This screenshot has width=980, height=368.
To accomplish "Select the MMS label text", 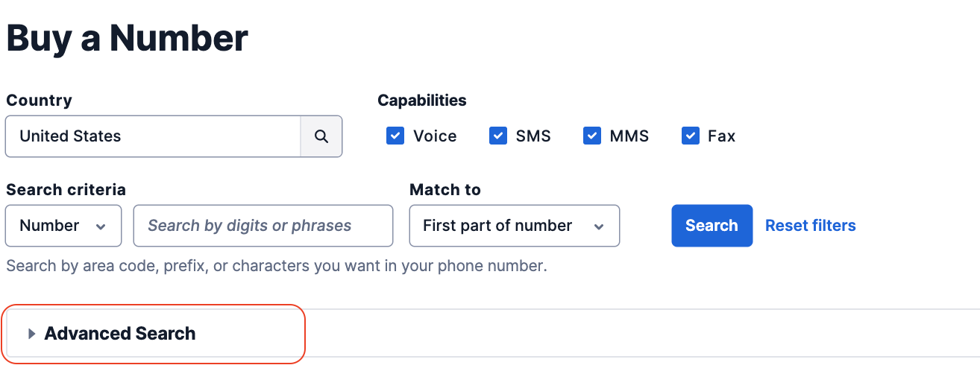I will (629, 136).
